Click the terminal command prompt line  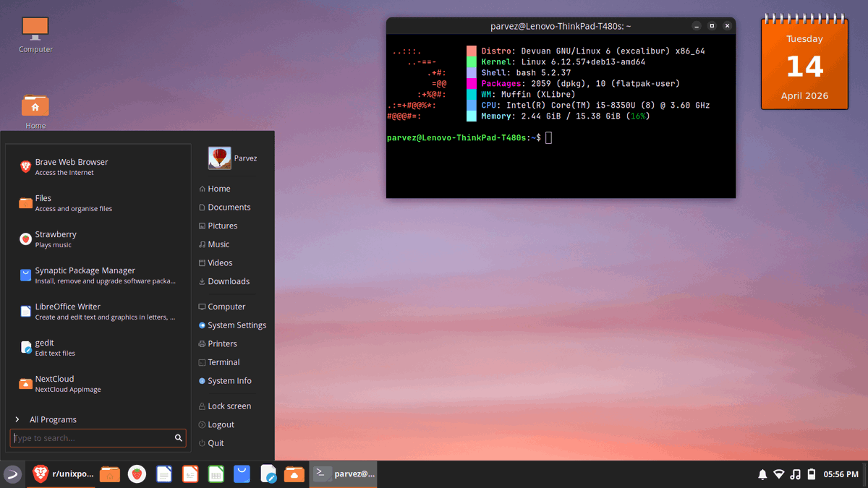(469, 137)
